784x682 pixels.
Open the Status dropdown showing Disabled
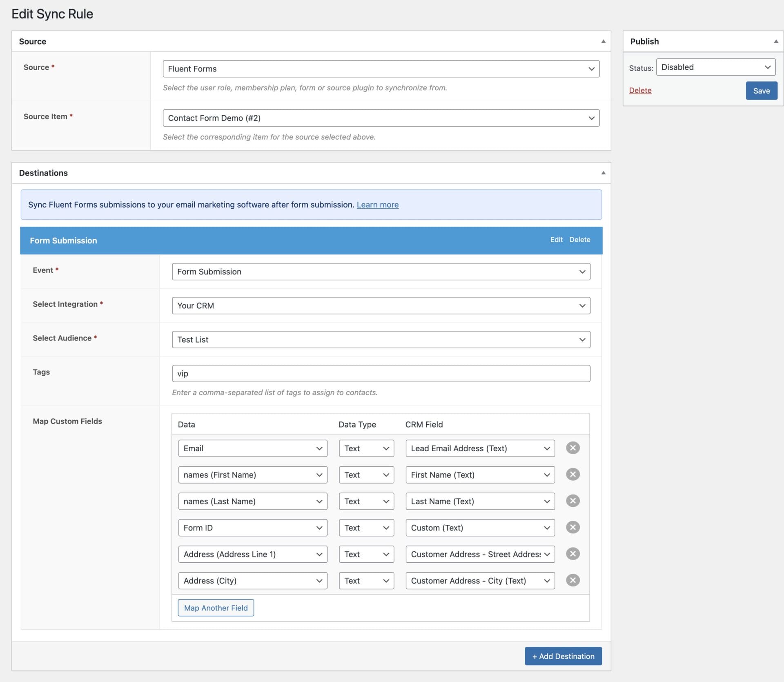(x=716, y=67)
